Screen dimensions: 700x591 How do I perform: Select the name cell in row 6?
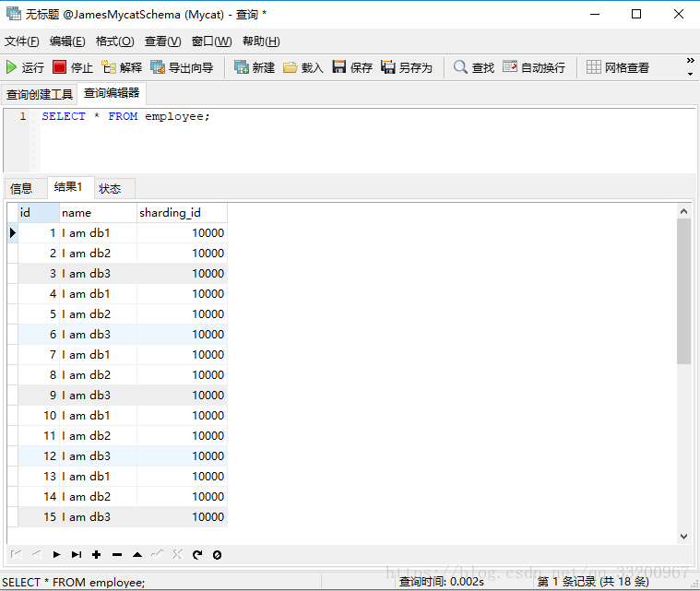coord(98,335)
